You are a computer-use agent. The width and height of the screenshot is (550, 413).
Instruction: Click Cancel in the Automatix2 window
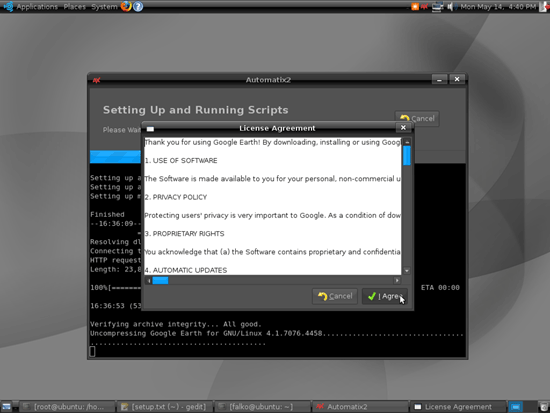click(x=417, y=119)
